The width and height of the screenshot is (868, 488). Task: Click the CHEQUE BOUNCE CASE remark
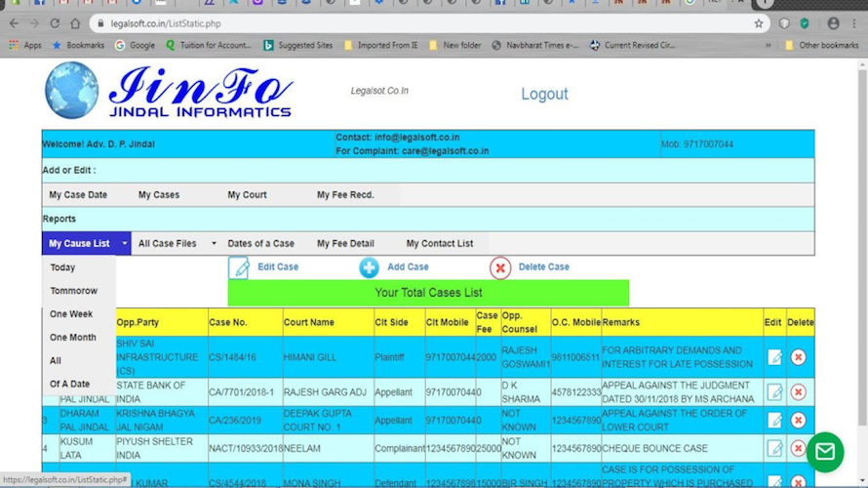pyautogui.click(x=654, y=448)
